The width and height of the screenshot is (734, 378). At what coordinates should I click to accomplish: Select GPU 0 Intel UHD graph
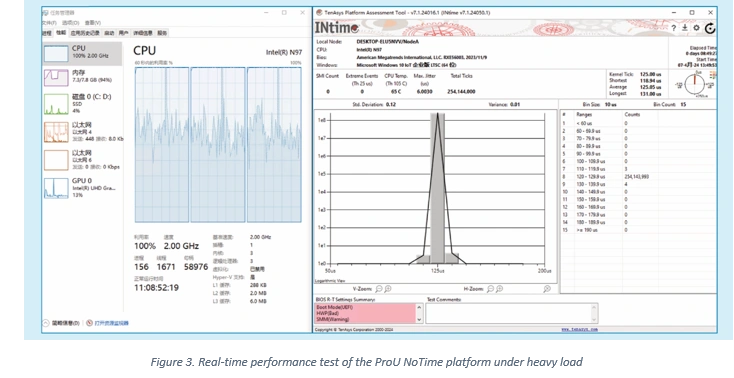(56, 188)
